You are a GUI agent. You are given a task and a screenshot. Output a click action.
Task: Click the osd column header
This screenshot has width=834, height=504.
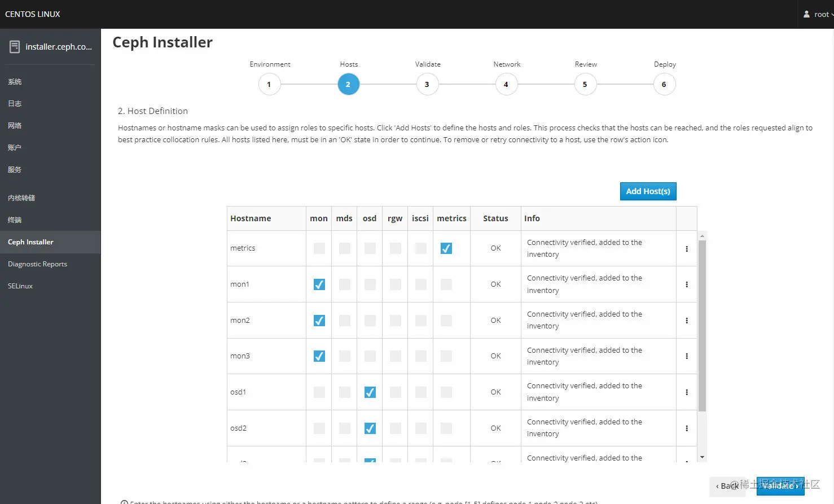[370, 218]
